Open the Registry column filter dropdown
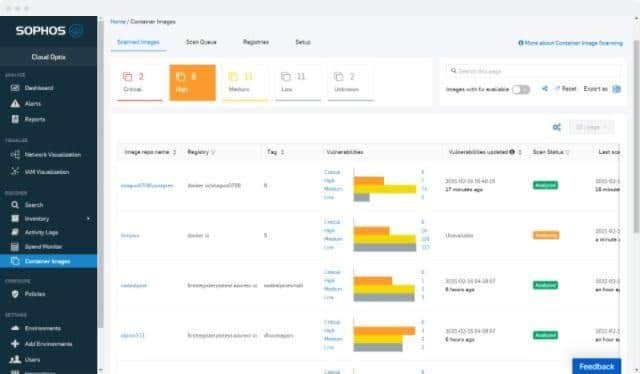 (x=213, y=152)
